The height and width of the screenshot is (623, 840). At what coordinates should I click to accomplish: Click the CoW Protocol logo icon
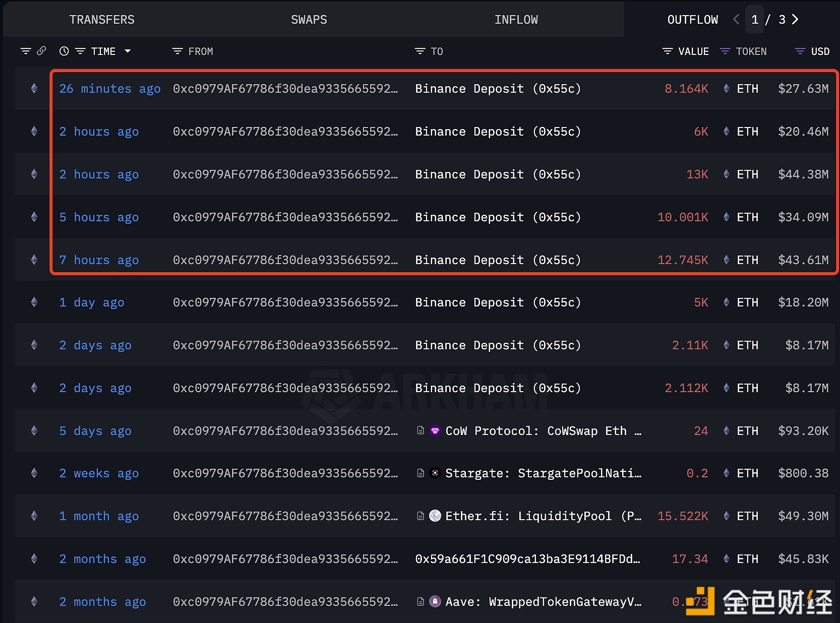[x=435, y=430]
